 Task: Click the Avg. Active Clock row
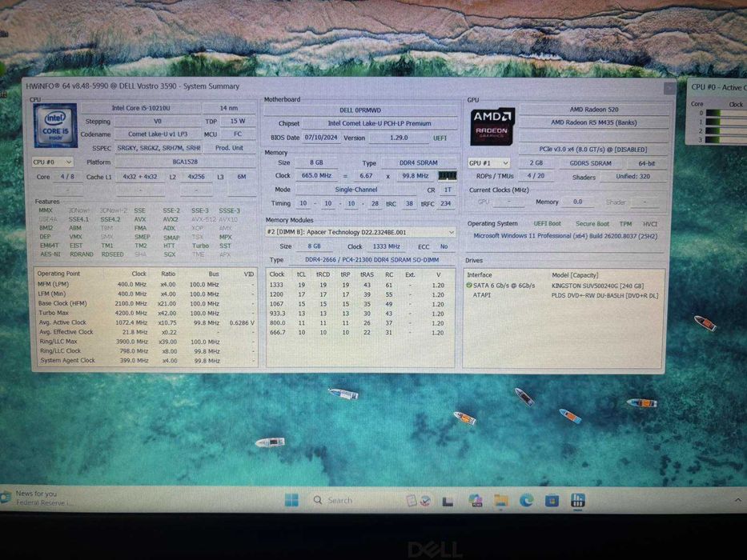click(146, 322)
